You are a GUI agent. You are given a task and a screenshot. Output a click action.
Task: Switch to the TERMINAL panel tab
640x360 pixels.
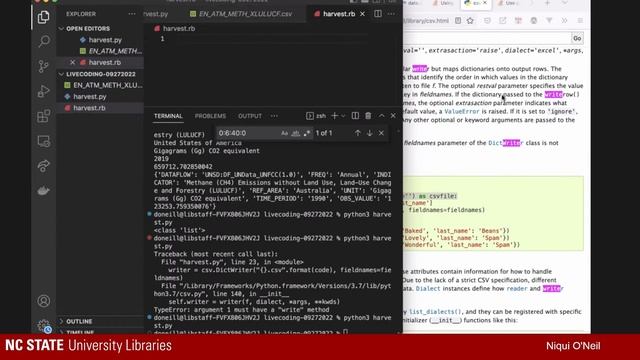point(168,116)
